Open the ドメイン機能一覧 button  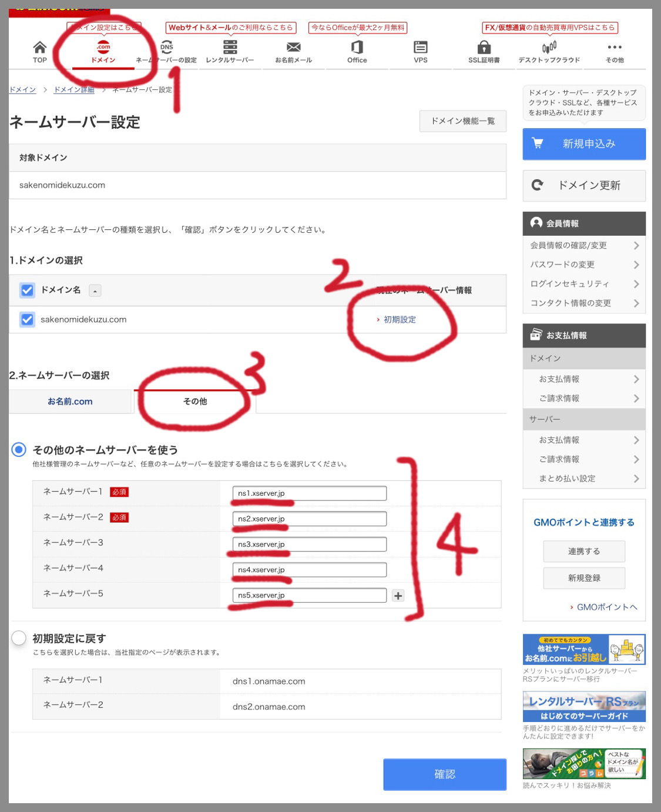[x=463, y=121]
